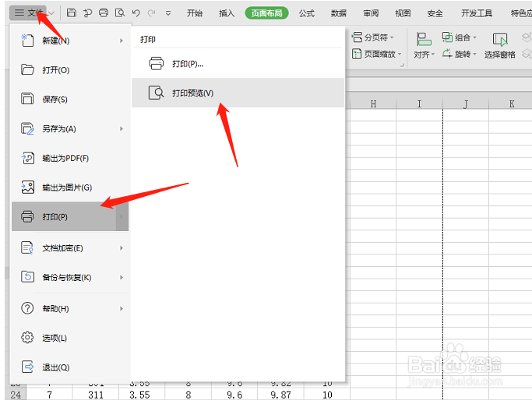The height and width of the screenshot is (400, 532).
Task: Select row 24 header
Action: (16, 395)
